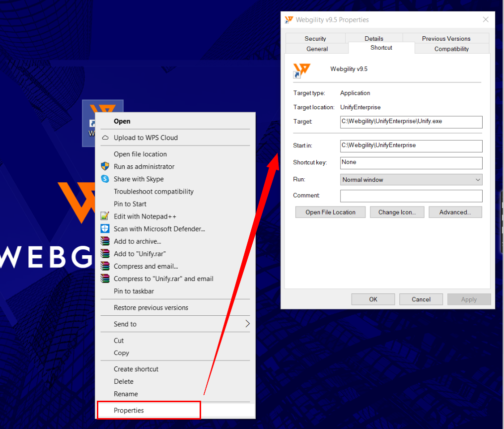The height and width of the screenshot is (429, 504).
Task: Open the Run Normal window dropdown
Action: click(411, 180)
